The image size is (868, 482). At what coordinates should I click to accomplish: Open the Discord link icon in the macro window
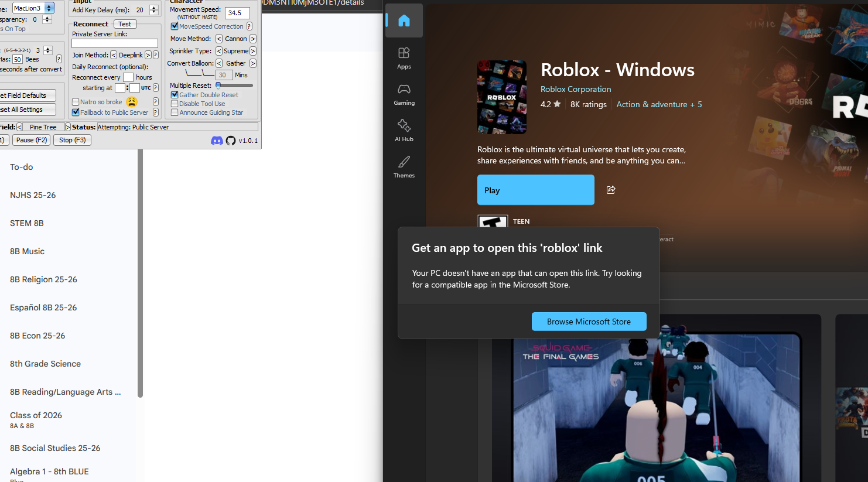pyautogui.click(x=217, y=141)
